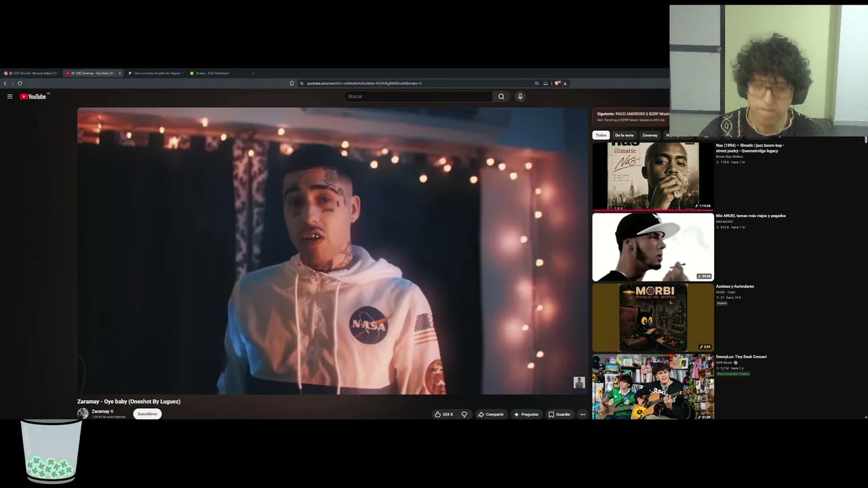Click the DannyLux: Tiny Desk Concert title
868x488 pixels.
(x=741, y=357)
